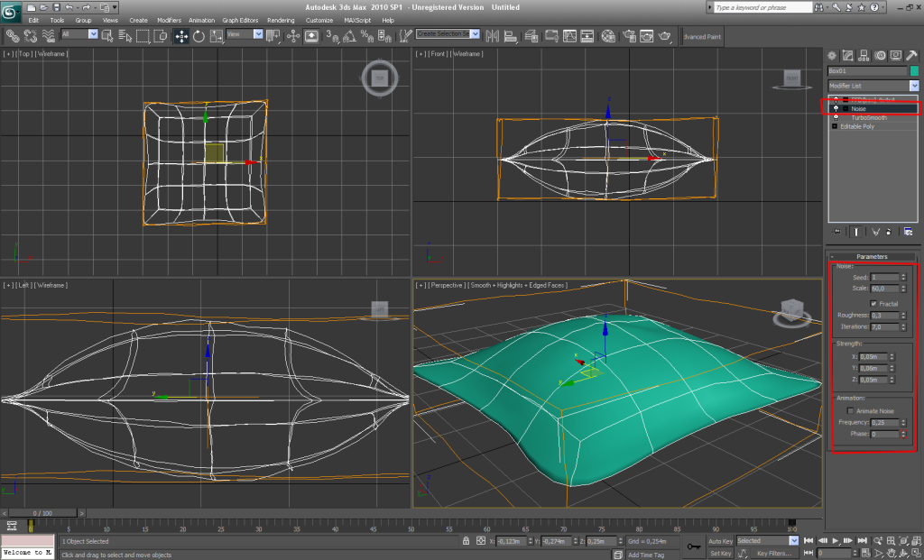Screen dimensions: 924x560
Task: Enable the Animate Noise checkbox
Action: [x=849, y=410]
